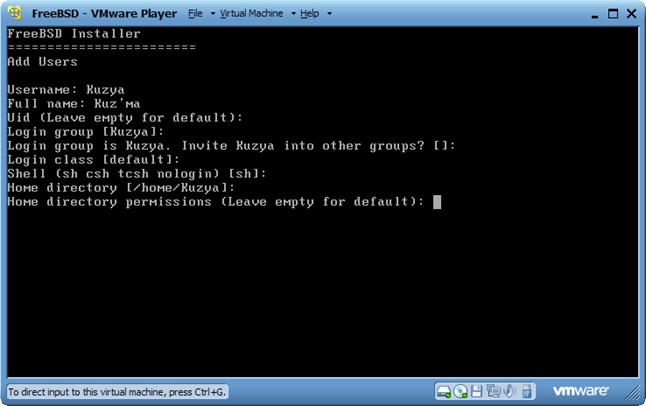
Task: Open the File menu
Action: tap(195, 14)
